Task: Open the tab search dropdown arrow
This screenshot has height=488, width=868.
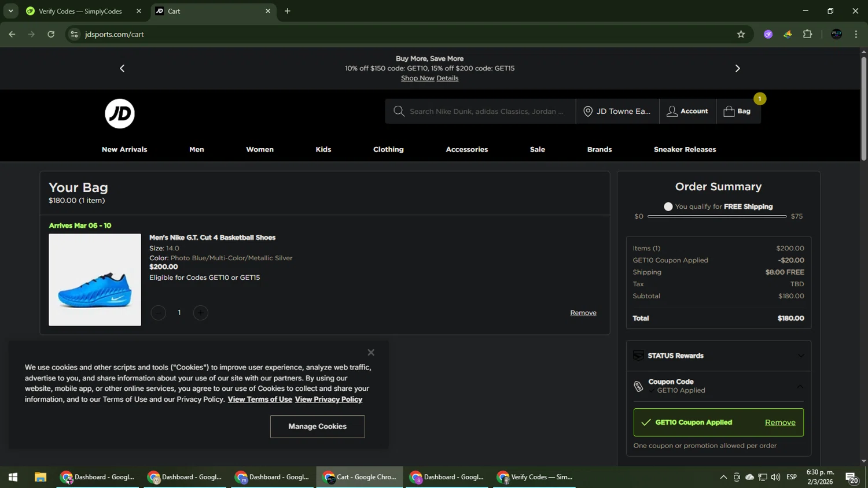Action: (10, 11)
